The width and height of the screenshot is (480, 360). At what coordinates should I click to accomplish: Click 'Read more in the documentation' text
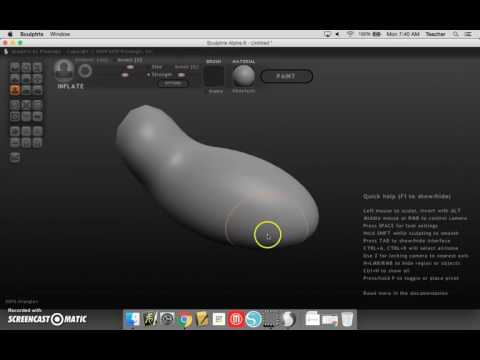406,293
